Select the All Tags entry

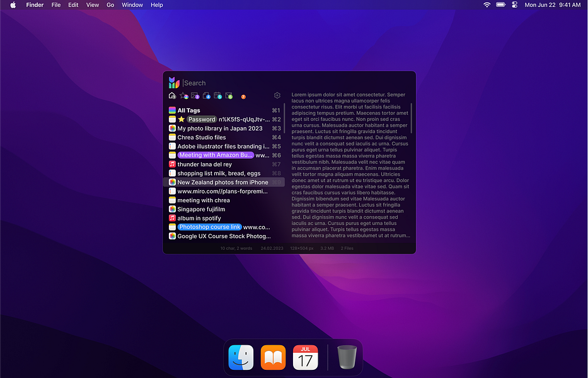(188, 110)
